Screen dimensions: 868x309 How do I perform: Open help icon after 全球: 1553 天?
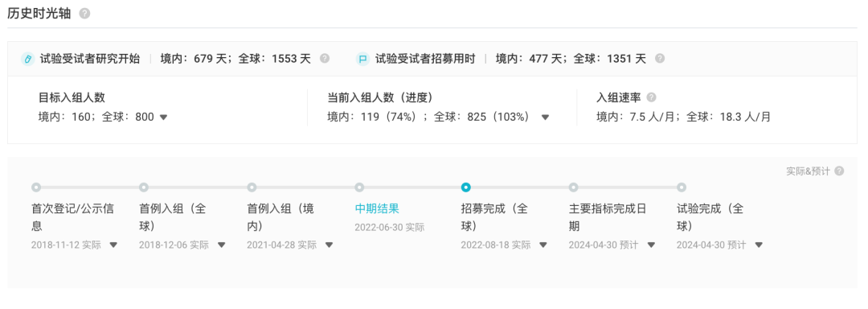click(325, 58)
